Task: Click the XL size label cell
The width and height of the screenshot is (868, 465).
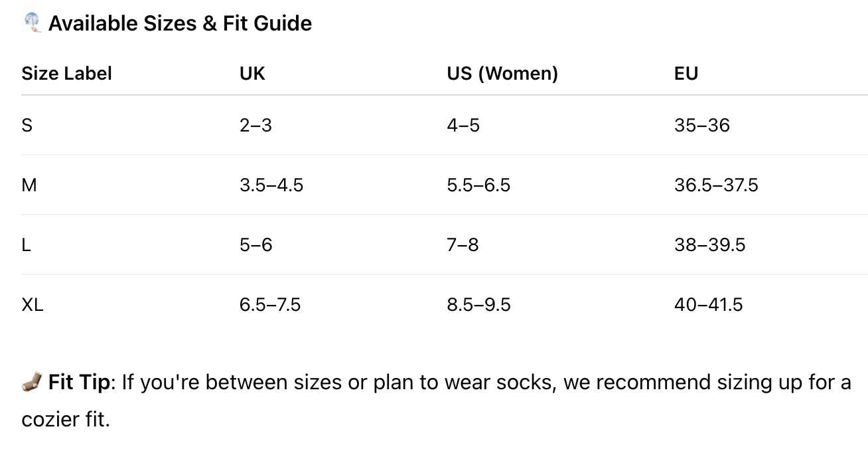Action: tap(33, 304)
